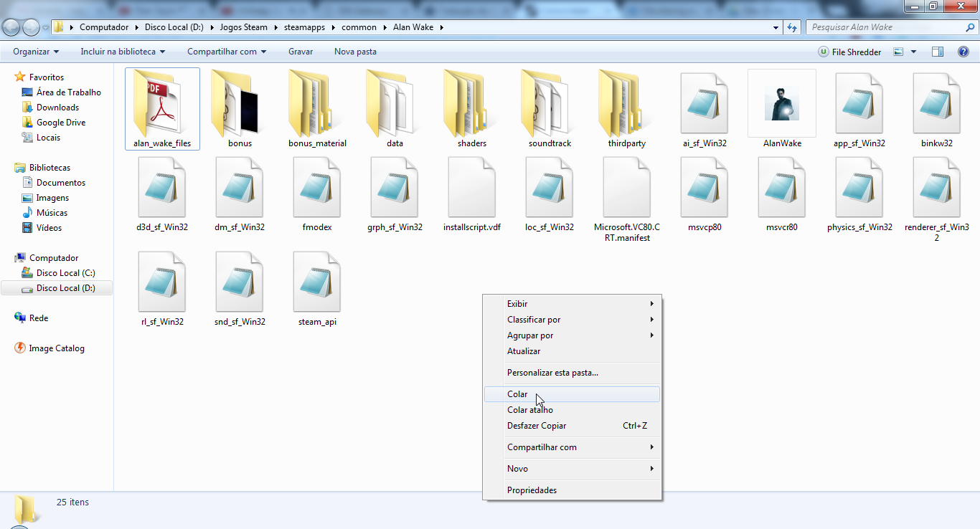Open the toolbar Compartilhar com dropdown
Viewport: 980px width, 529px height.
[227, 52]
